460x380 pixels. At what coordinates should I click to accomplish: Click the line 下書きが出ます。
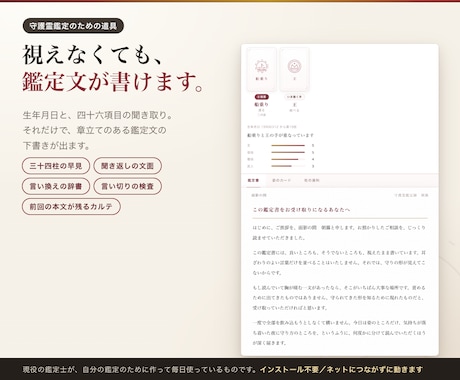pyautogui.click(x=56, y=146)
